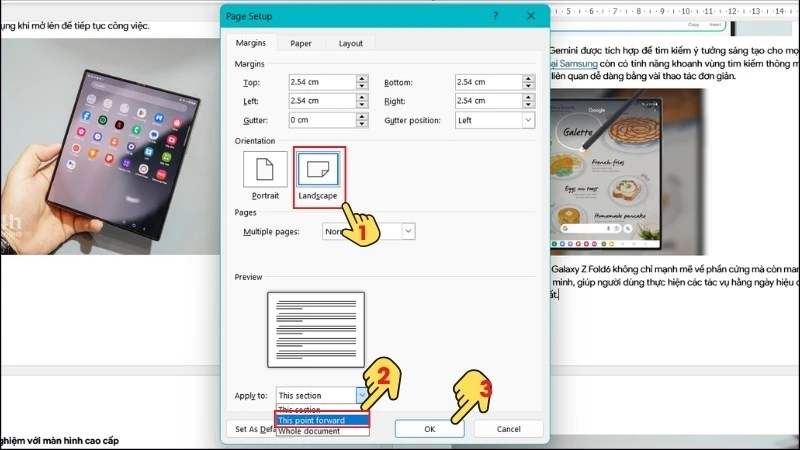
Task: Open the Apply to dropdown arrow
Action: 362,395
